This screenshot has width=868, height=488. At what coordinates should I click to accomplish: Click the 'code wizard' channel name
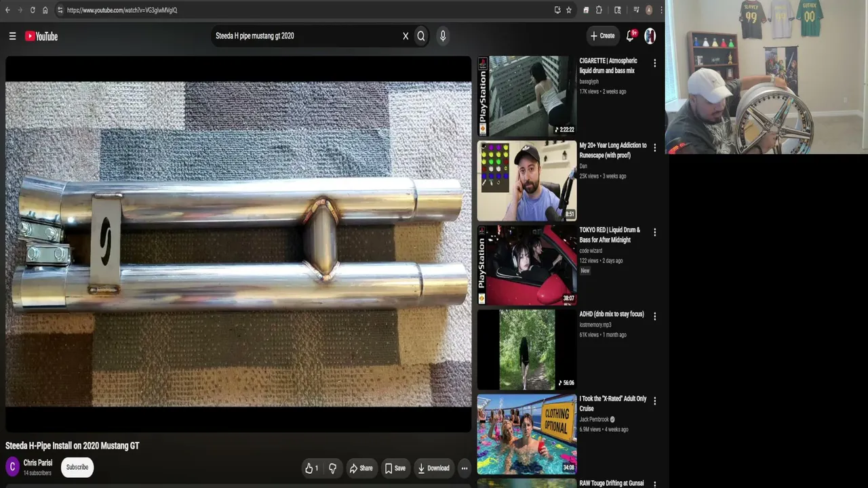pos(591,251)
